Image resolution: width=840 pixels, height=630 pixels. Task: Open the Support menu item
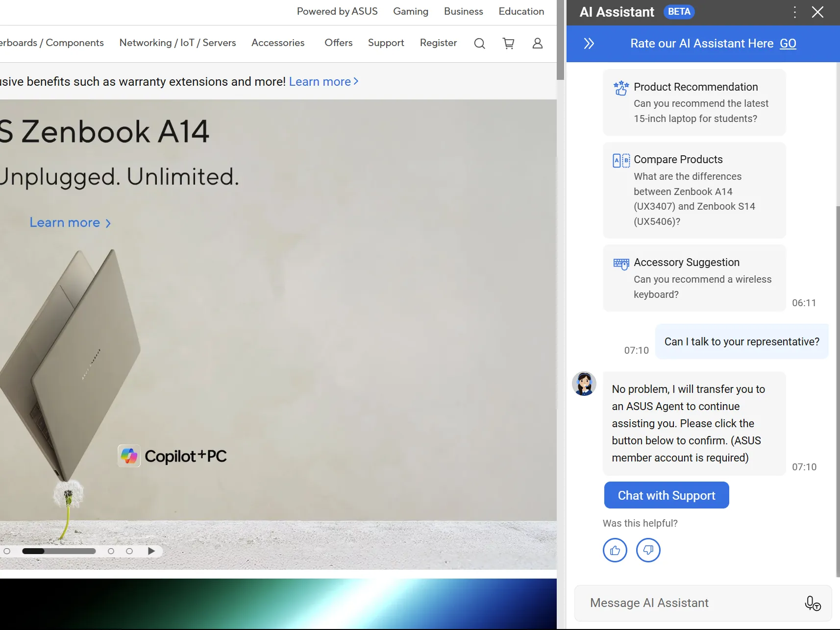coord(386,43)
